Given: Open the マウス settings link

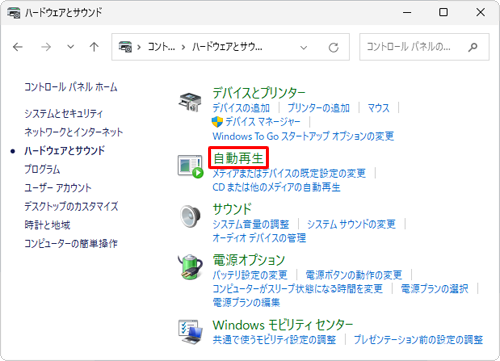Looking at the screenshot, I should point(378,108).
